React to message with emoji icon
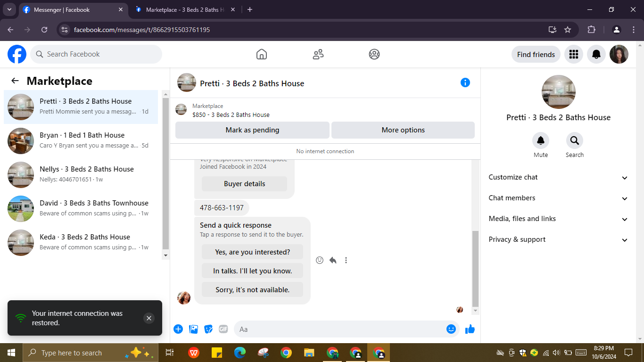The height and width of the screenshot is (362, 644). point(320,260)
